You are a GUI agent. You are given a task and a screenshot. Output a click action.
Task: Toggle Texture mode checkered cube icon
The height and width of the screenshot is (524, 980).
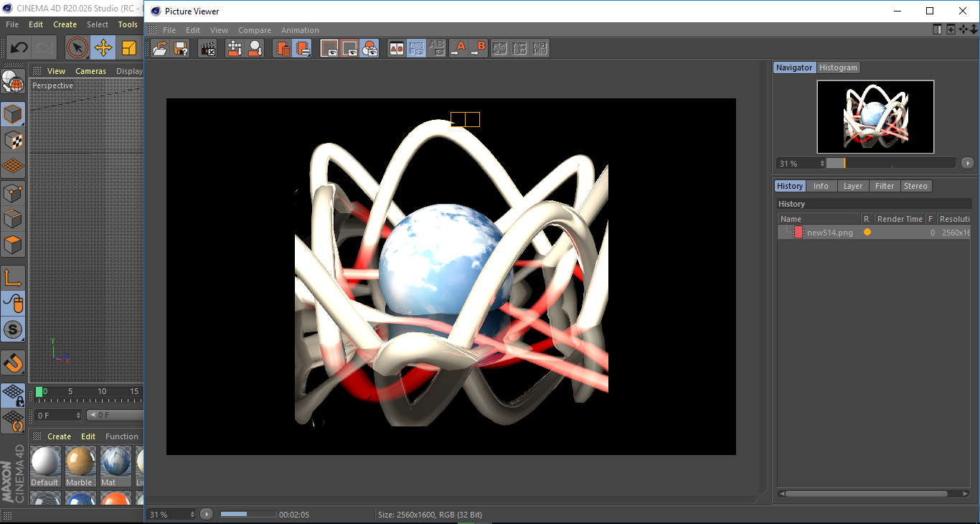coord(13,140)
